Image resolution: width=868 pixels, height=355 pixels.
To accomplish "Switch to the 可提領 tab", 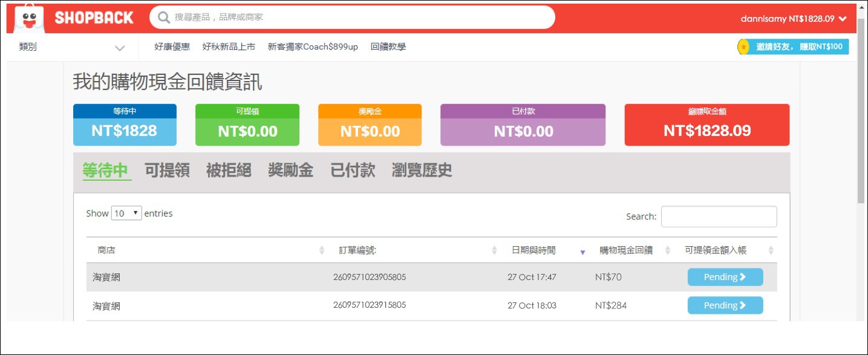I will pyautogui.click(x=167, y=171).
